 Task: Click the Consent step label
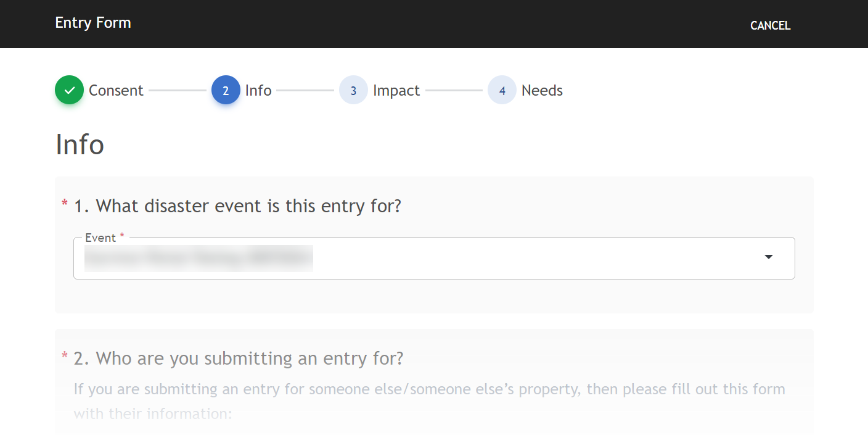tap(116, 91)
